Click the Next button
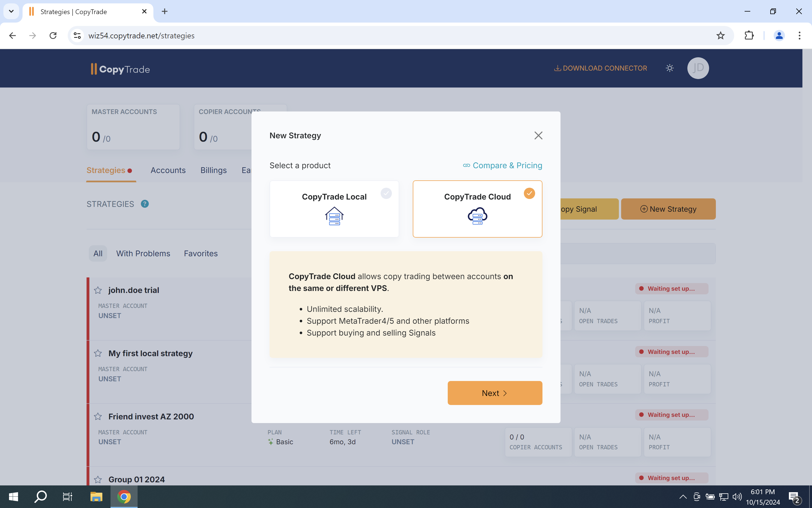Screen dimensions: 812x508 pyautogui.click(x=495, y=393)
